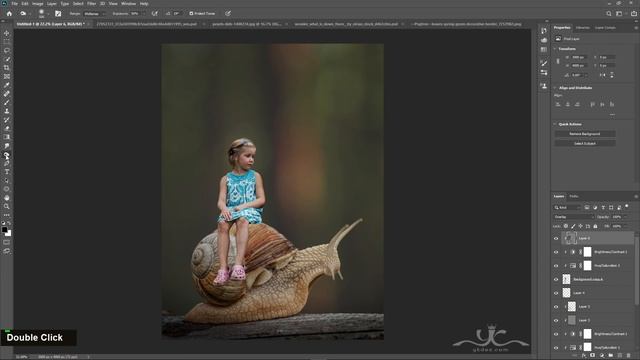
Task: Select the Pen tool
Action: (7, 163)
